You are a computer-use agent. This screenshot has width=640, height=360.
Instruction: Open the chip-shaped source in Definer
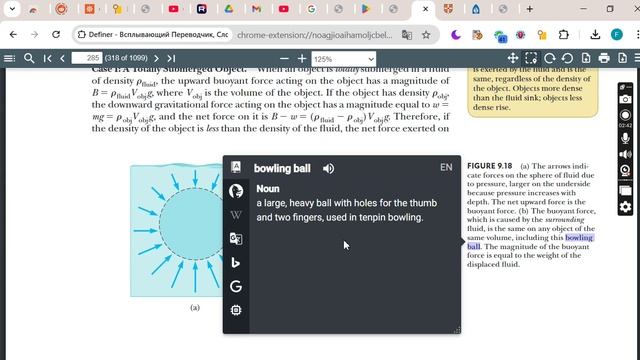coord(236,310)
